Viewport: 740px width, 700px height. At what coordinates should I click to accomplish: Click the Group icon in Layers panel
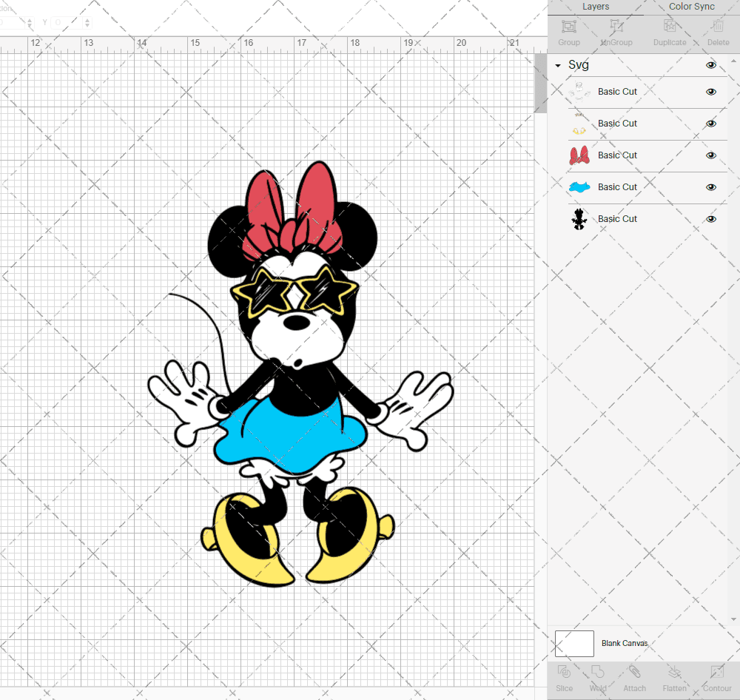point(568,26)
